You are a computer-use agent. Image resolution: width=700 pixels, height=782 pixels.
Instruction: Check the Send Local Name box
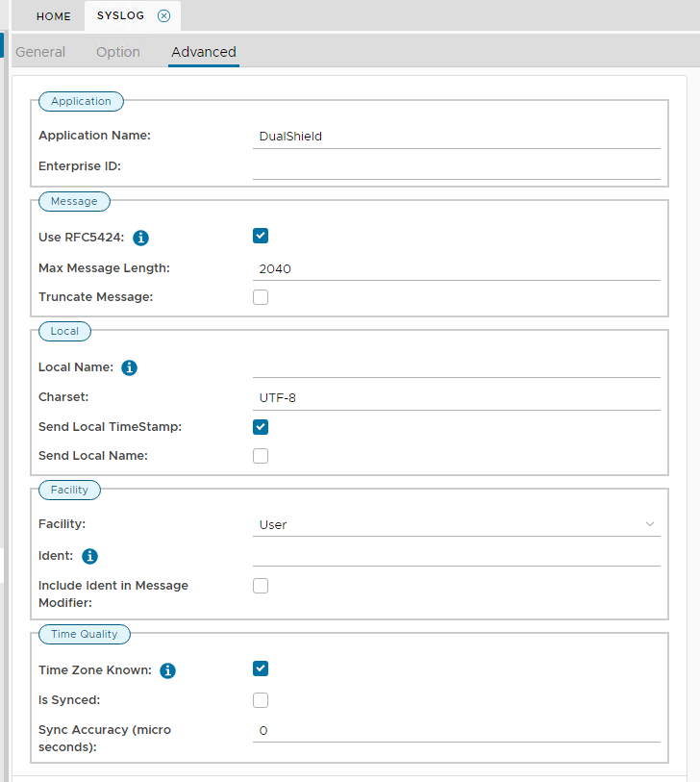point(260,455)
